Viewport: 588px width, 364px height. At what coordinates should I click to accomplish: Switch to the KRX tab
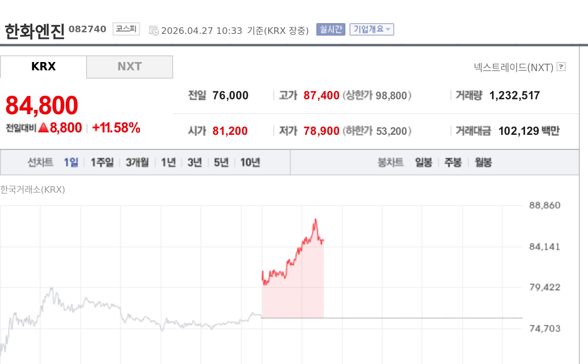click(x=43, y=67)
